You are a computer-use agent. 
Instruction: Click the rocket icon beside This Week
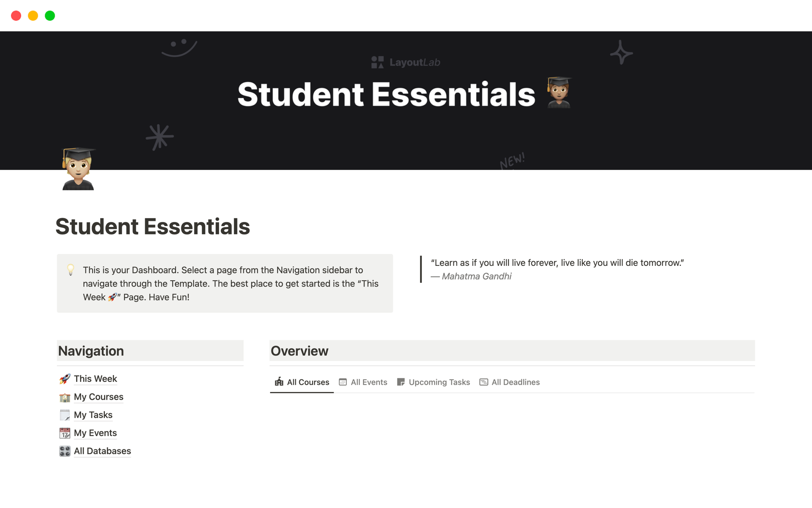point(65,379)
